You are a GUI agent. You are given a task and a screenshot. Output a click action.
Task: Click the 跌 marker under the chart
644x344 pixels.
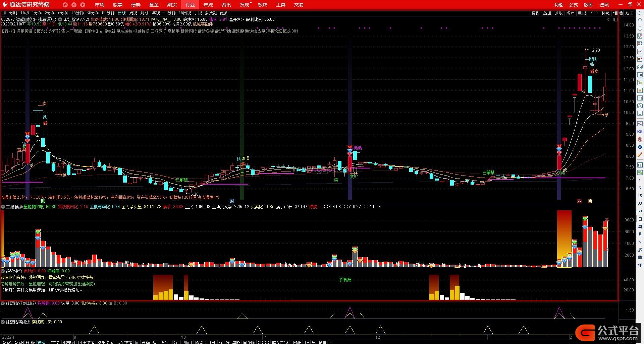point(43,201)
